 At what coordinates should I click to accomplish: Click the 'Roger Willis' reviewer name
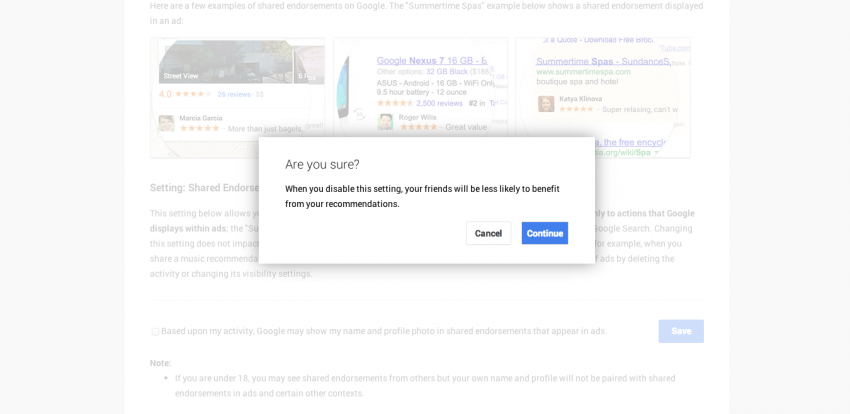point(417,117)
